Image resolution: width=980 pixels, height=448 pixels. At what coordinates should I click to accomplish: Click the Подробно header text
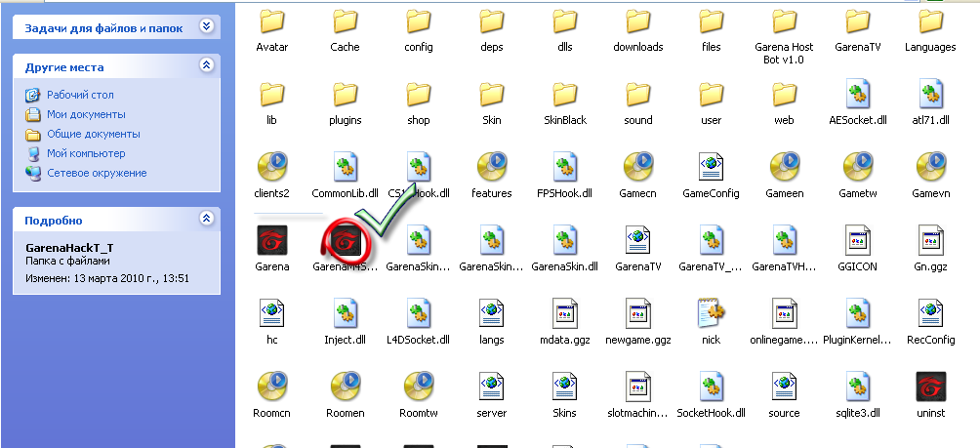53,221
